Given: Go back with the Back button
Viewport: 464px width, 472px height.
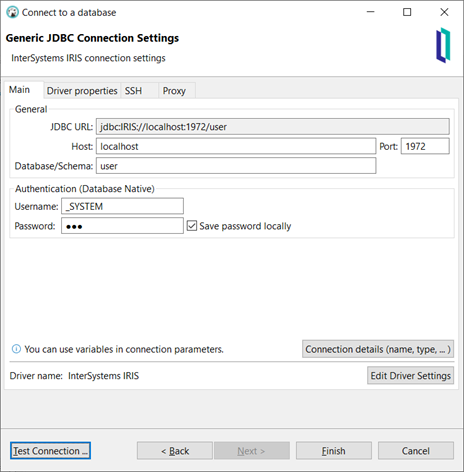Looking at the screenshot, I should [175, 451].
